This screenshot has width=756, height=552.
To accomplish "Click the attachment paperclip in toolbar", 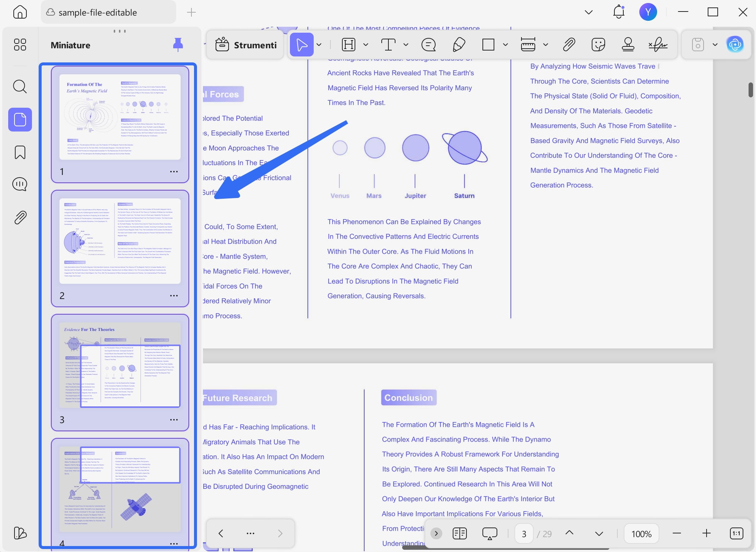I will pyautogui.click(x=569, y=45).
